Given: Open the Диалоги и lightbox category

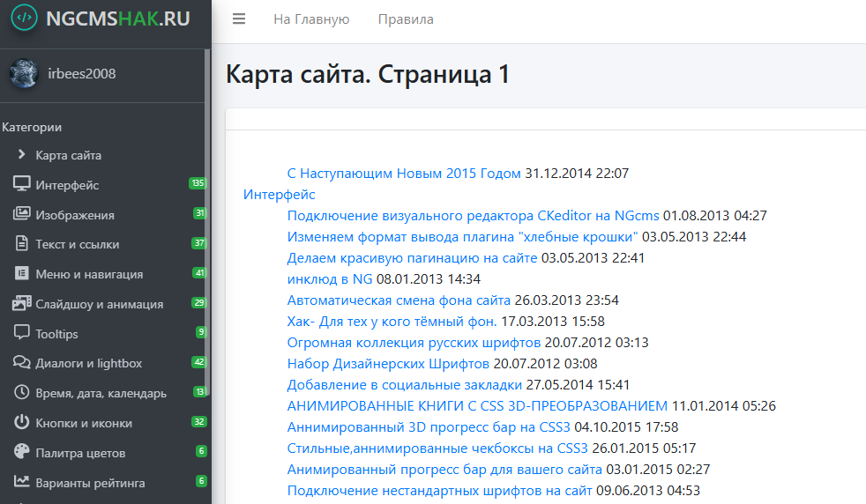Looking at the screenshot, I should [89, 363].
